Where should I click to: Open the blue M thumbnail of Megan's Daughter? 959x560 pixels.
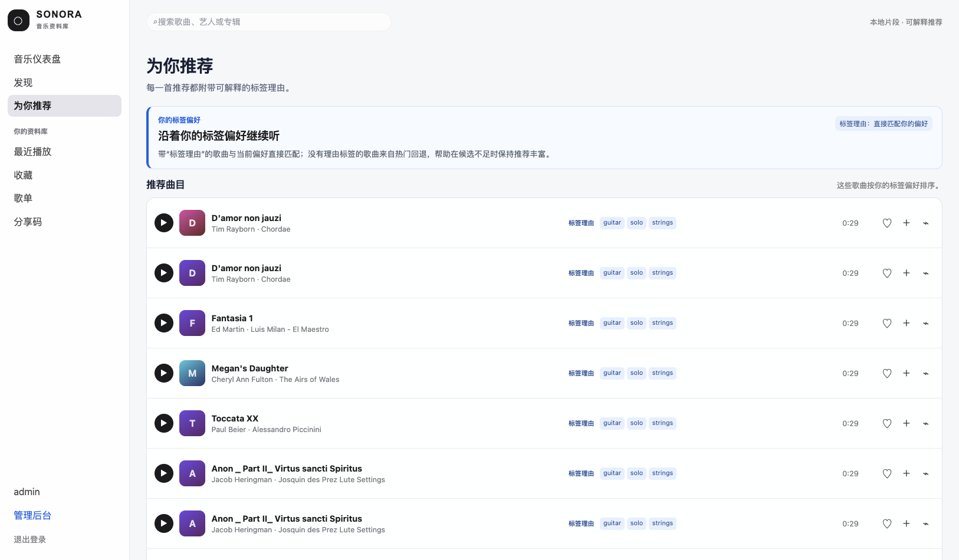(192, 373)
